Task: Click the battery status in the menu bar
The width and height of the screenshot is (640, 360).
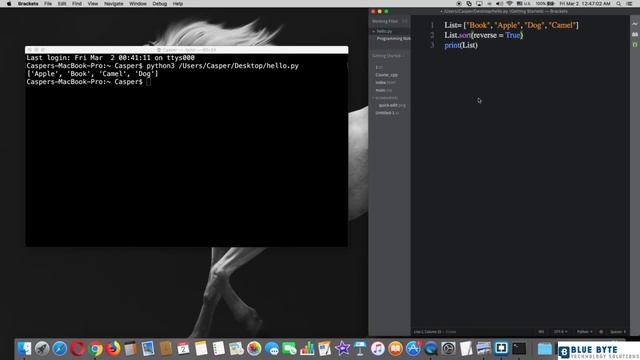Action: (545, 4)
